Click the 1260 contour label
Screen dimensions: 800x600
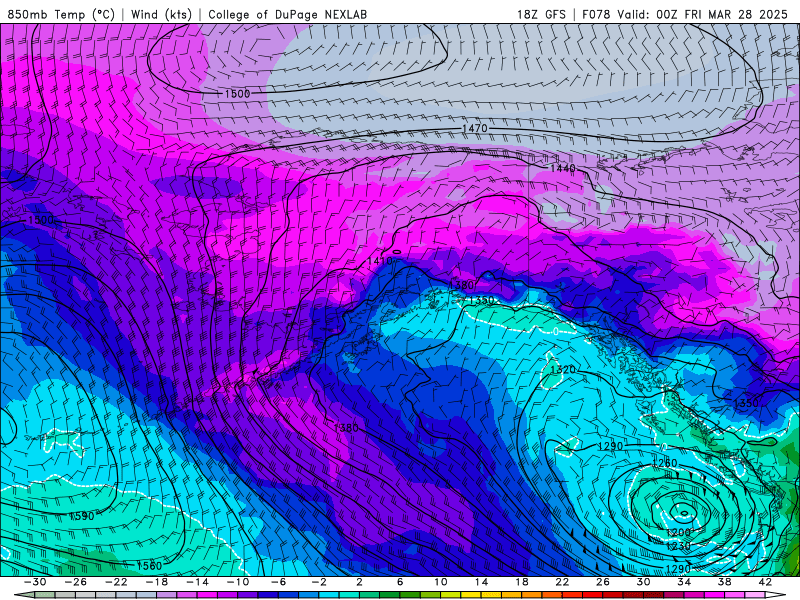(665, 463)
